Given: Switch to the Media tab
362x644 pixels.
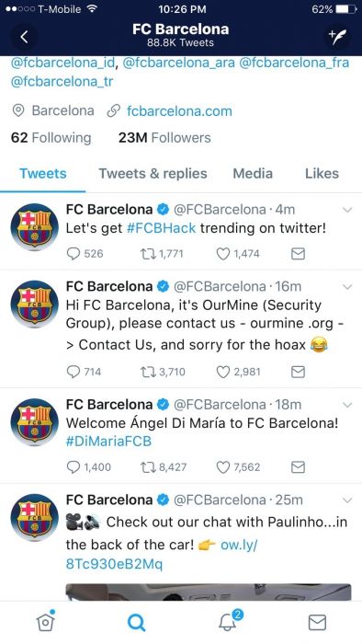Looking at the screenshot, I should pos(253,173).
